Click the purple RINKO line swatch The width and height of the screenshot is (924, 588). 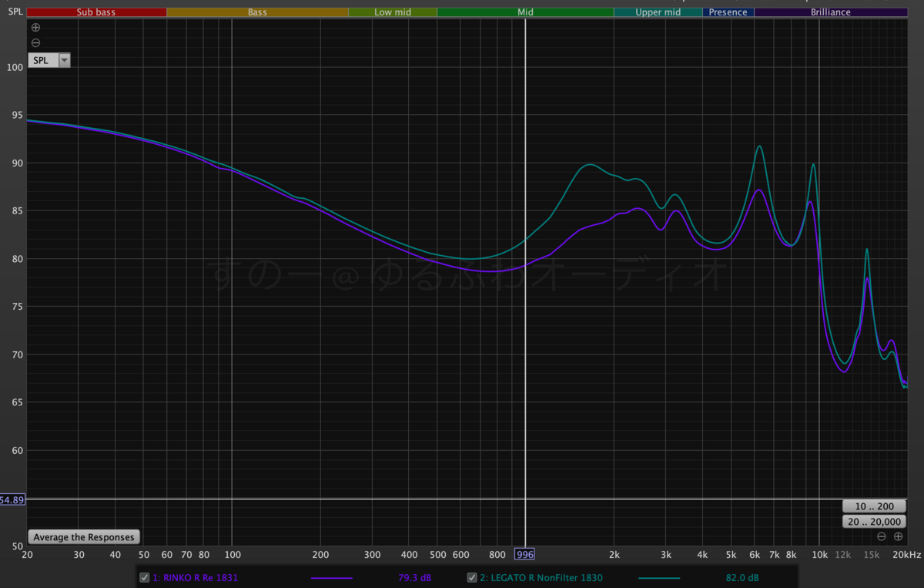(331, 578)
